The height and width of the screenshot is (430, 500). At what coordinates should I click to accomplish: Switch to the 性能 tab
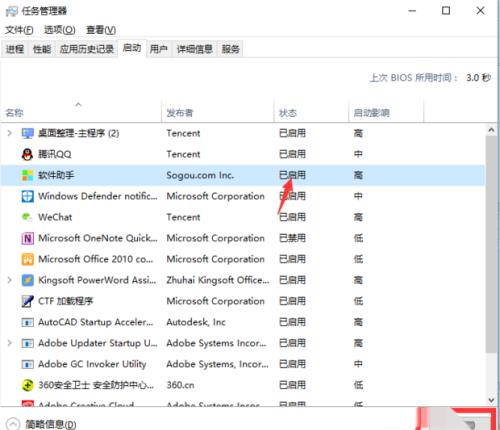click(42, 49)
